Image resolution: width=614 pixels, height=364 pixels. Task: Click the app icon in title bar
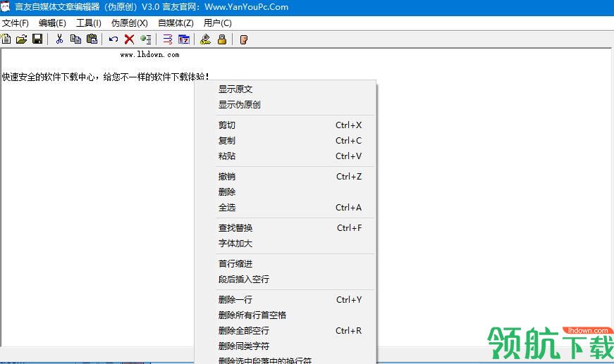point(5,6)
